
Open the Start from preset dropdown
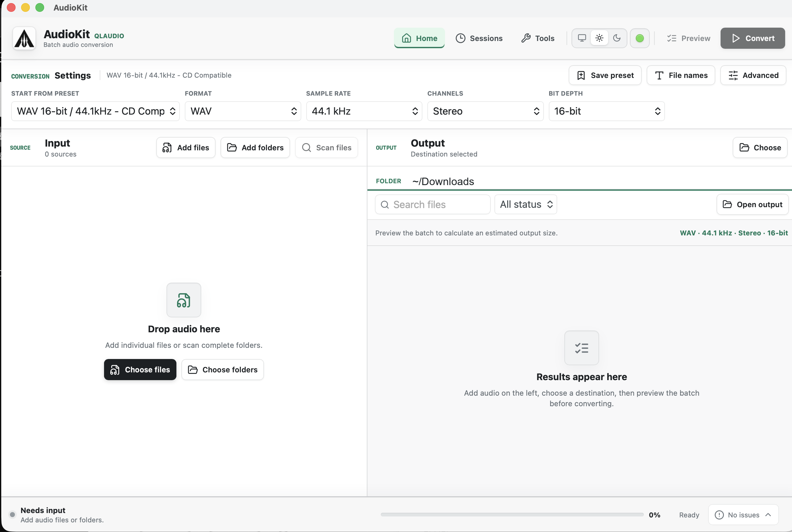click(x=95, y=111)
